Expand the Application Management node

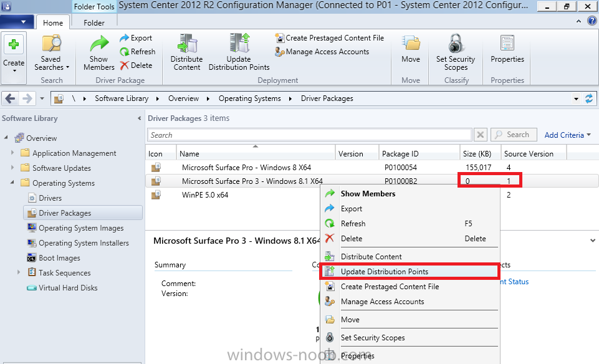pos(12,153)
